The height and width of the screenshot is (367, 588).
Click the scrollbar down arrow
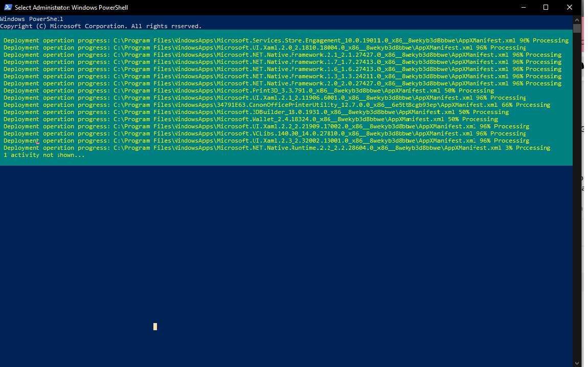coord(577,363)
